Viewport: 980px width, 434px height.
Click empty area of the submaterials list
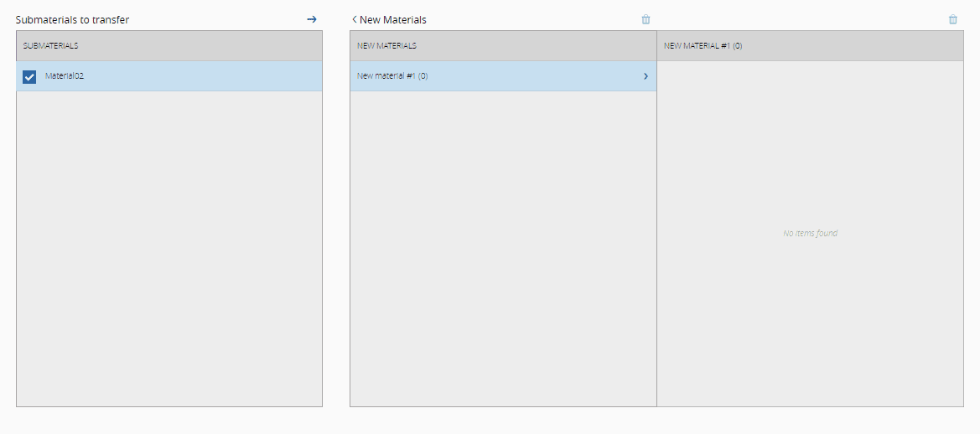(169, 251)
